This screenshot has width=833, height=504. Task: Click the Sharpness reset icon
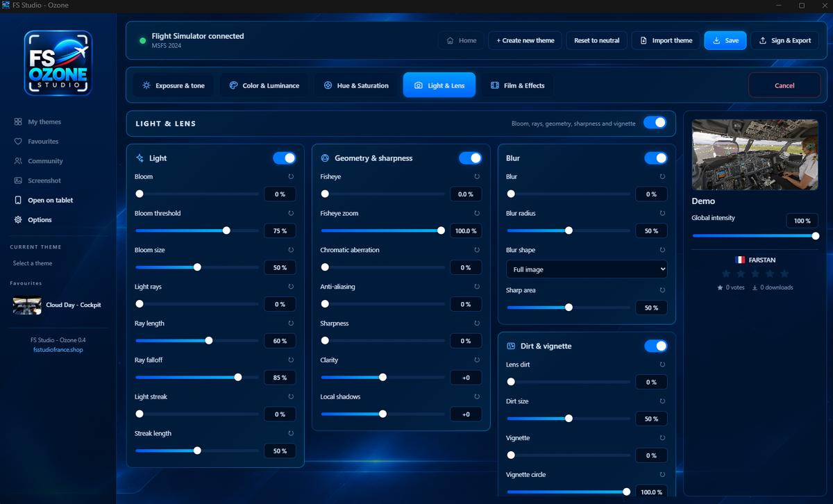click(476, 324)
